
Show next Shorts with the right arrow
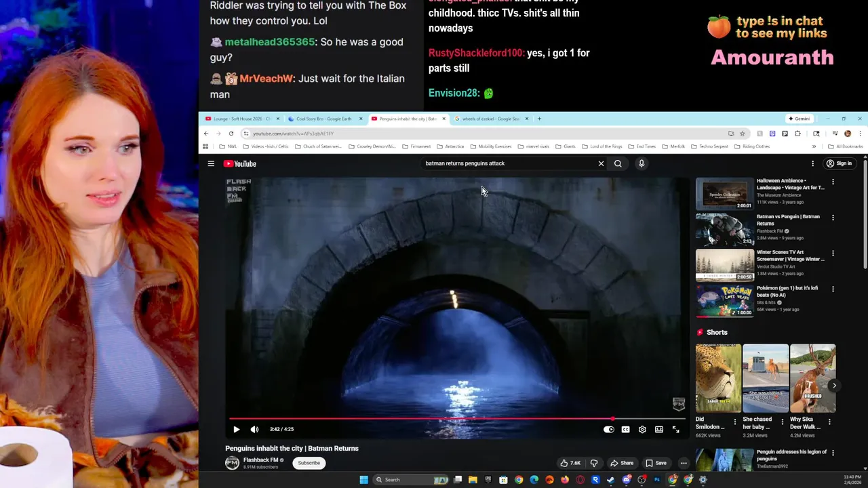click(x=834, y=386)
